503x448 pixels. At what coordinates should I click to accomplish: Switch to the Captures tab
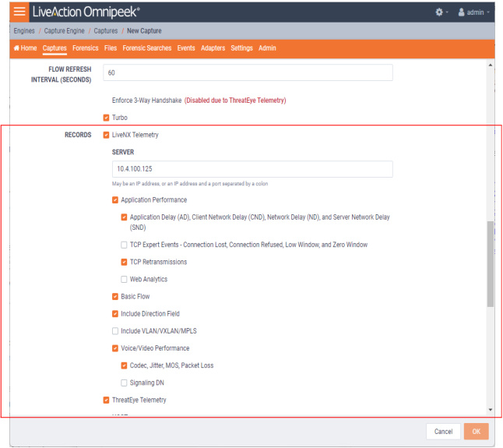[55, 48]
